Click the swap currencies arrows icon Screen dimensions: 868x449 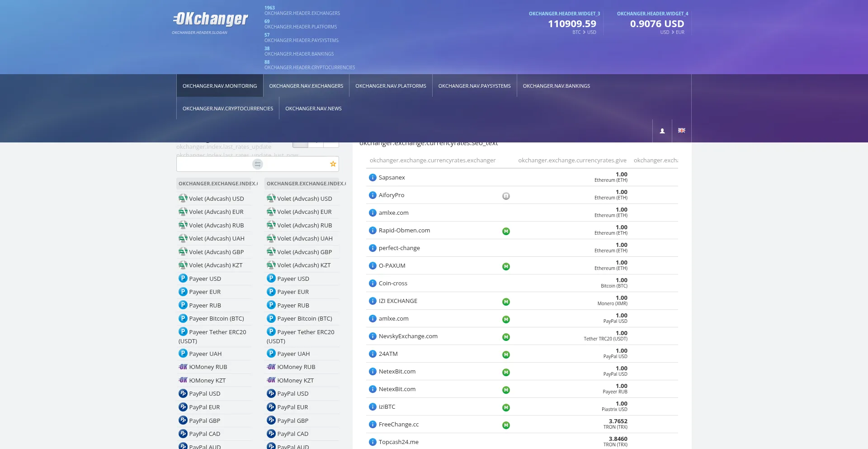(258, 164)
